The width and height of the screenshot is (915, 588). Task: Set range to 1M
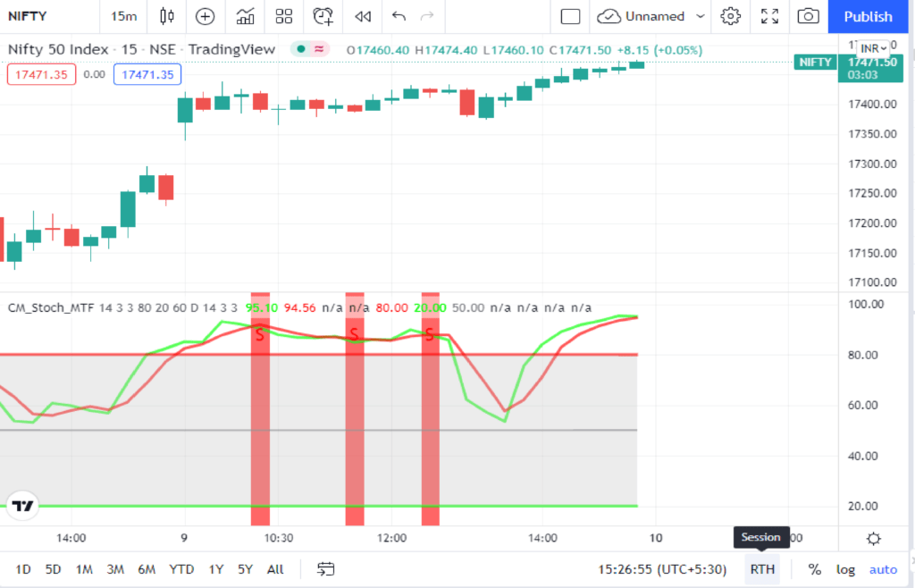[84, 569]
